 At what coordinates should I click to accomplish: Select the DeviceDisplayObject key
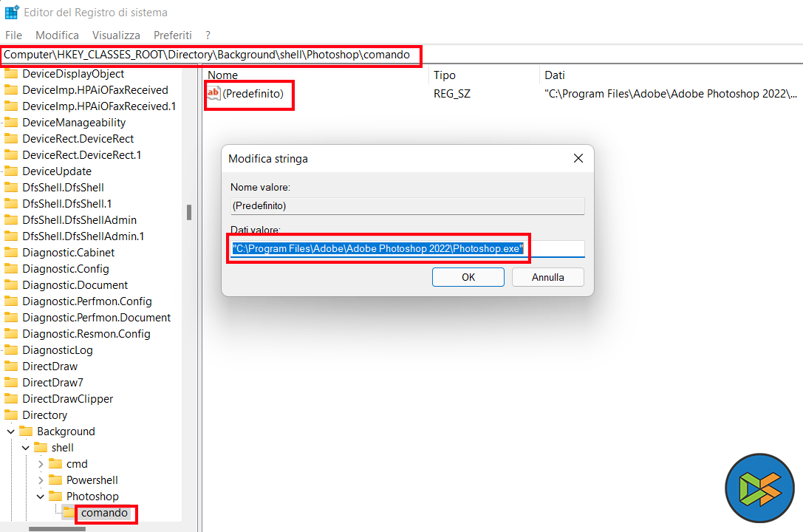click(72, 74)
